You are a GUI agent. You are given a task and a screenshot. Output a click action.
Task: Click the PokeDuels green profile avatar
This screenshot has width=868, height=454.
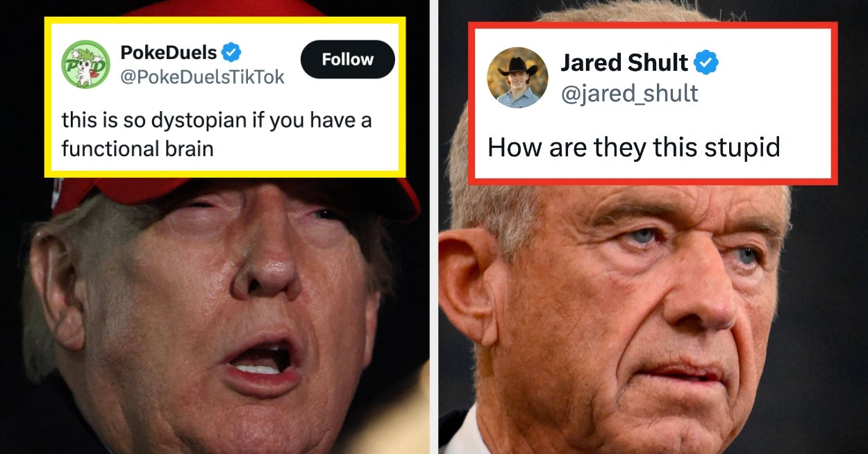[85, 65]
